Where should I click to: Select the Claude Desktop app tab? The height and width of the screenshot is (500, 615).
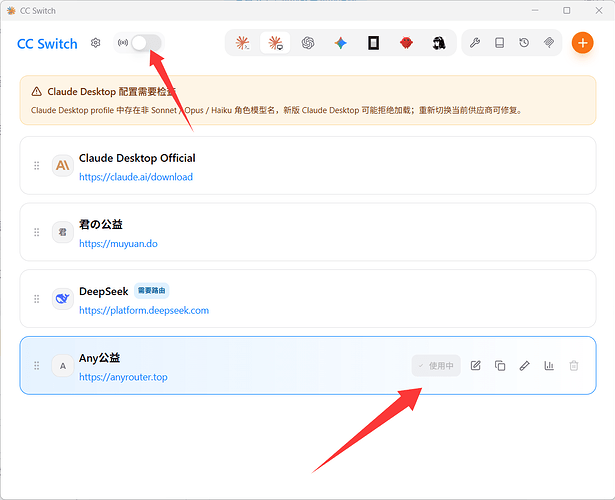[275, 43]
